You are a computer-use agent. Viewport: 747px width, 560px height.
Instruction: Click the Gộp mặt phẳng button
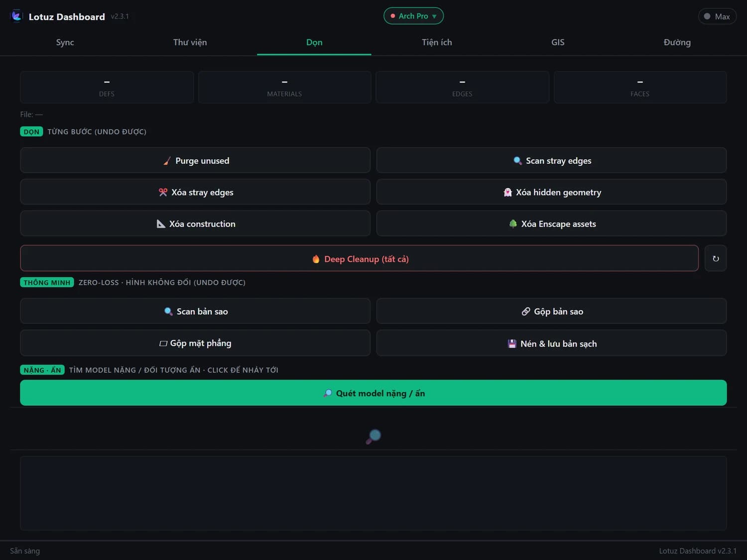tap(195, 343)
